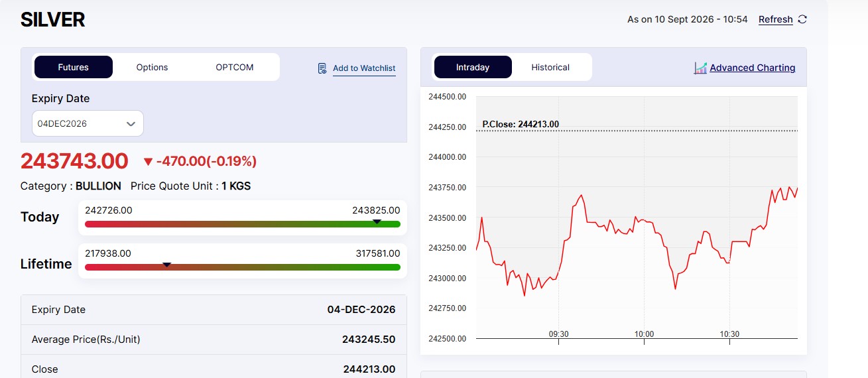Viewport: 868px width, 378px height.
Task: Click the Expiry Date value 04-DEC-2026
Action: click(361, 310)
